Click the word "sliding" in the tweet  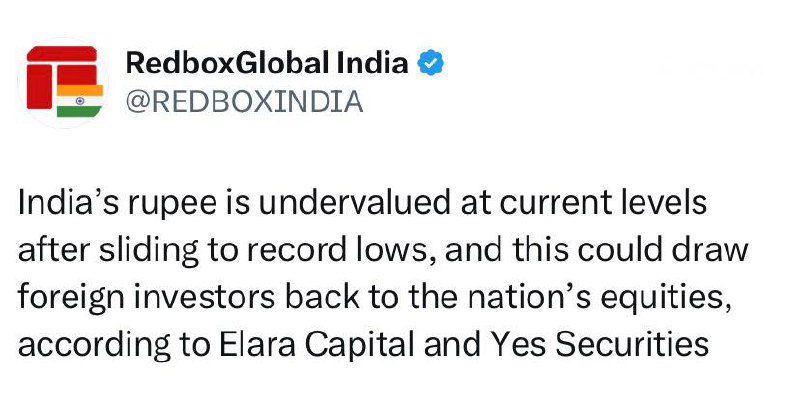coord(124,252)
